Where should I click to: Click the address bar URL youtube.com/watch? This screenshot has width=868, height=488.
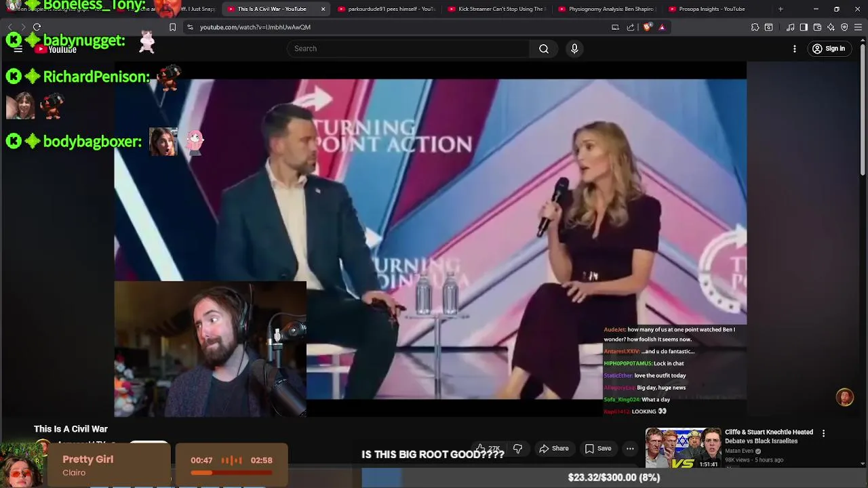(x=255, y=27)
